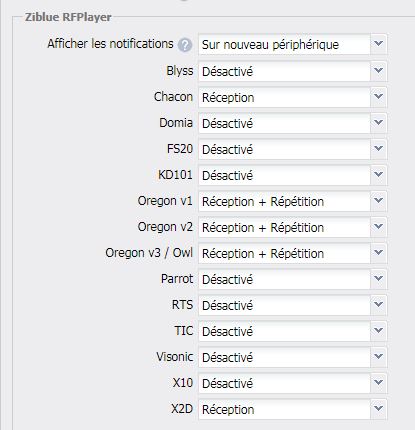
Task: Select the RTS dropdown field
Action: click(292, 305)
